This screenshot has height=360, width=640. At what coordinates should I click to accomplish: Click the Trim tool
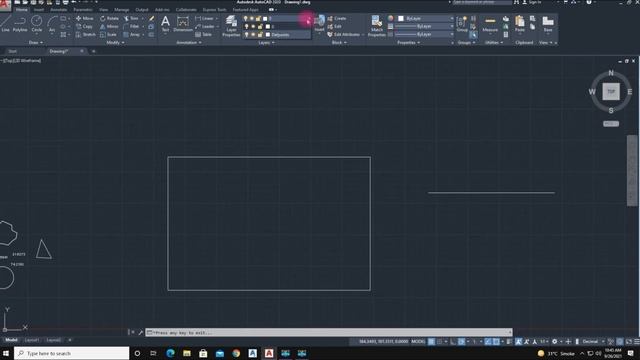131,18
